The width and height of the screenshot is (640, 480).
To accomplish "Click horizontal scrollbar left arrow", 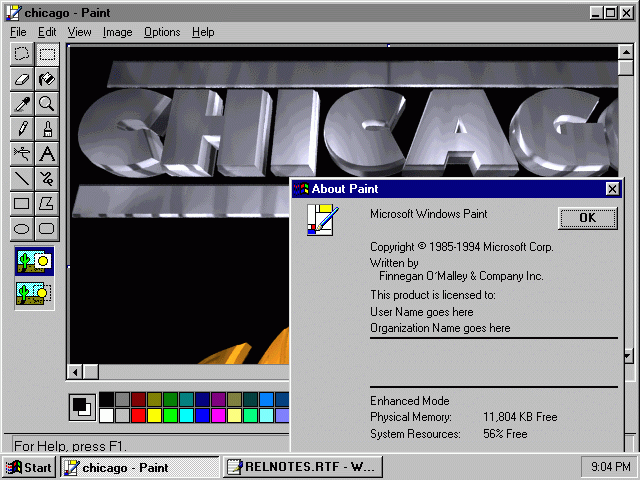I will click(75, 372).
